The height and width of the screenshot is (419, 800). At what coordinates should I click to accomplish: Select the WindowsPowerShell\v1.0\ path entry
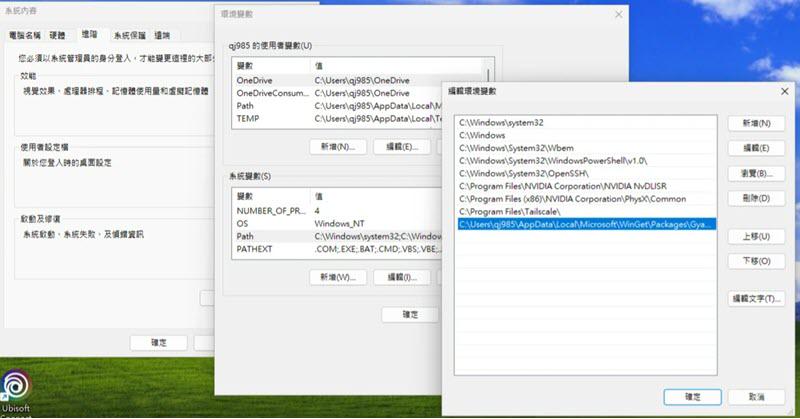click(x=585, y=161)
